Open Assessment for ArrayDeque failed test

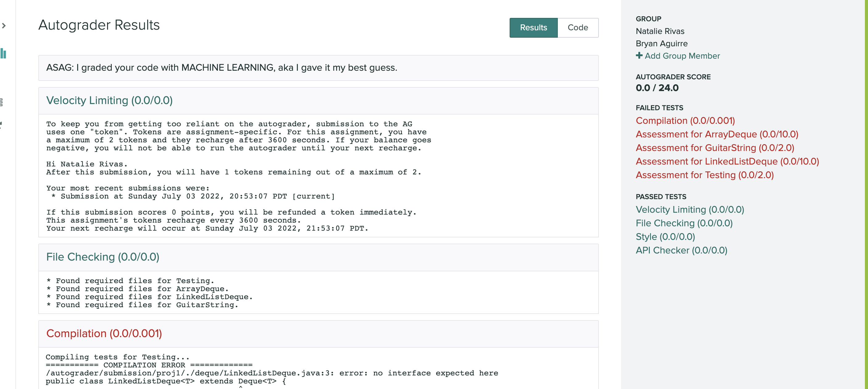717,135
